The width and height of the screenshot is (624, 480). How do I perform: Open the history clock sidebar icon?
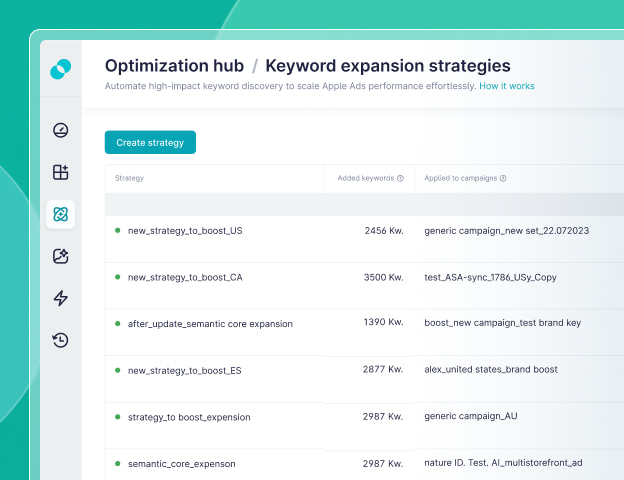[60, 340]
